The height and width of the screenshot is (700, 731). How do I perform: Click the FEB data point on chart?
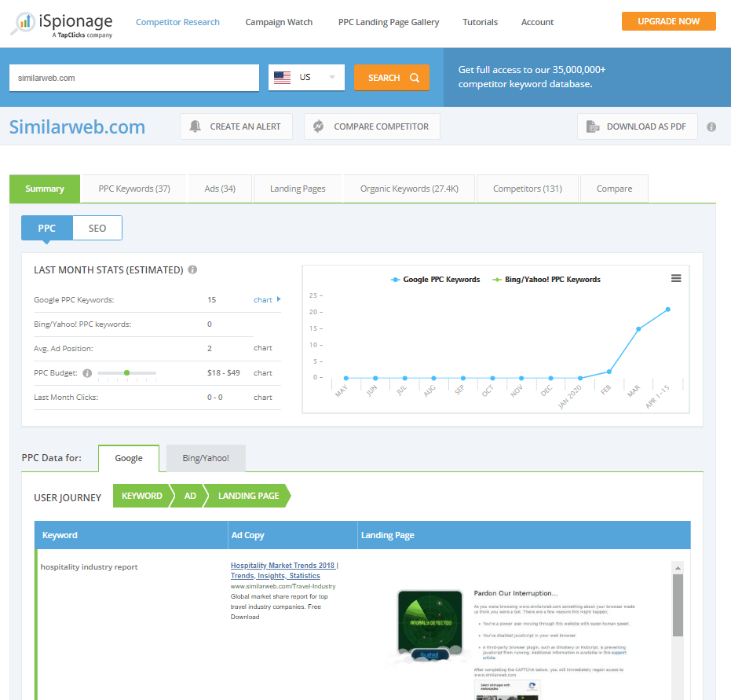coord(609,372)
